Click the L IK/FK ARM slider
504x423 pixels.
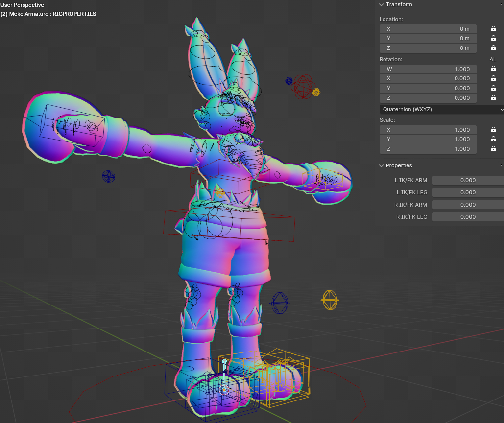click(468, 180)
